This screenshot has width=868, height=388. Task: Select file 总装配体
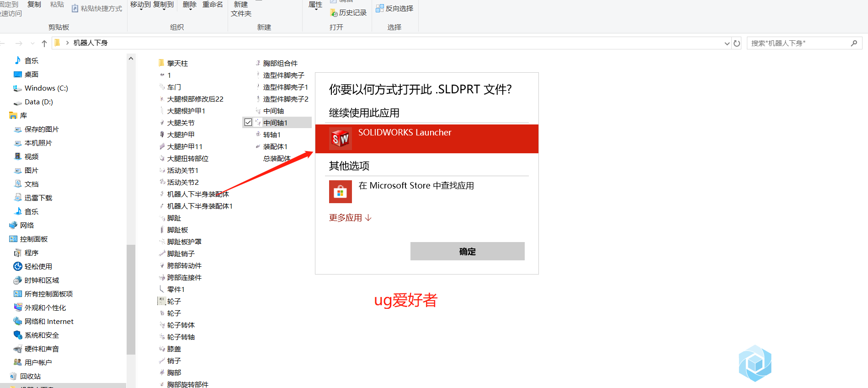coord(277,158)
